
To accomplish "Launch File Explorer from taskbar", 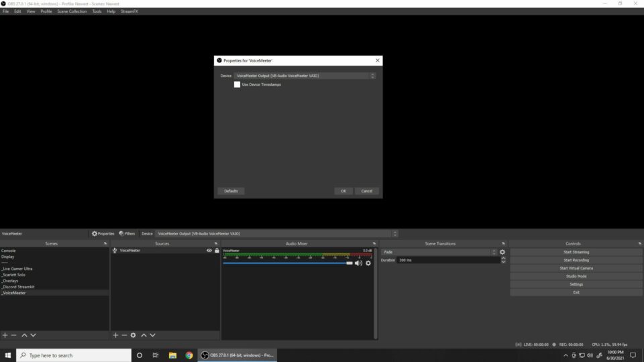I will pyautogui.click(x=172, y=355).
